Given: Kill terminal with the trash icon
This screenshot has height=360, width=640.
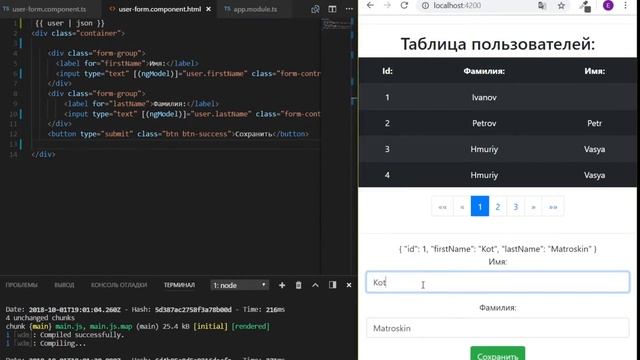Looking at the screenshot, I should click(x=298, y=285).
